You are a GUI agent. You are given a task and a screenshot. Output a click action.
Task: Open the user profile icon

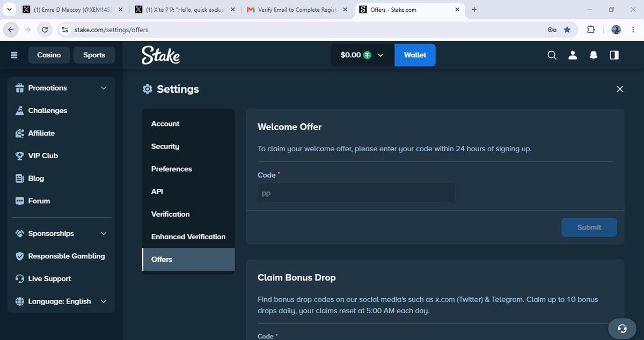click(573, 55)
